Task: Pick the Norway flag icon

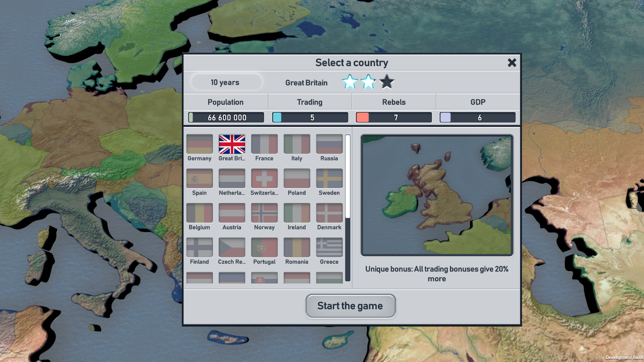Action: point(264,213)
